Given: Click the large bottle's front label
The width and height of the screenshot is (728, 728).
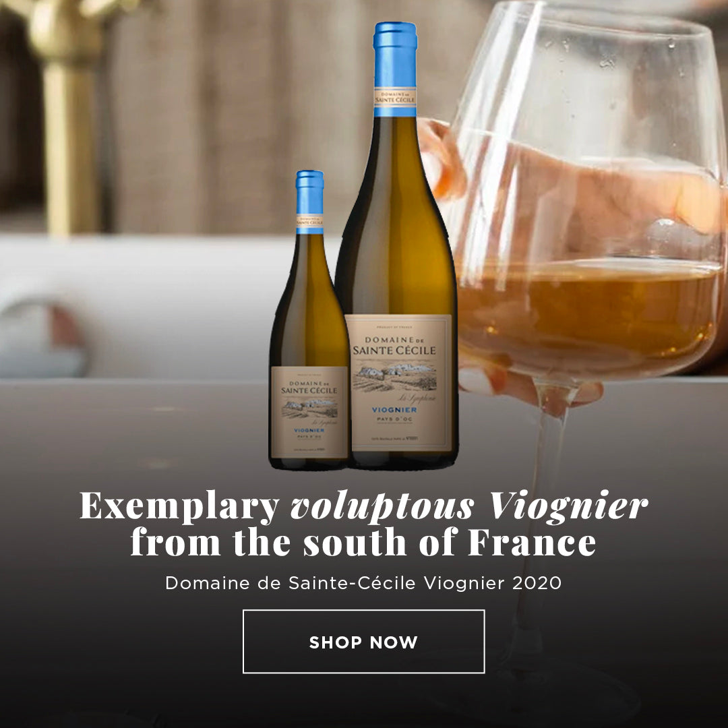Looking at the screenshot, I should pyautogui.click(x=398, y=383).
